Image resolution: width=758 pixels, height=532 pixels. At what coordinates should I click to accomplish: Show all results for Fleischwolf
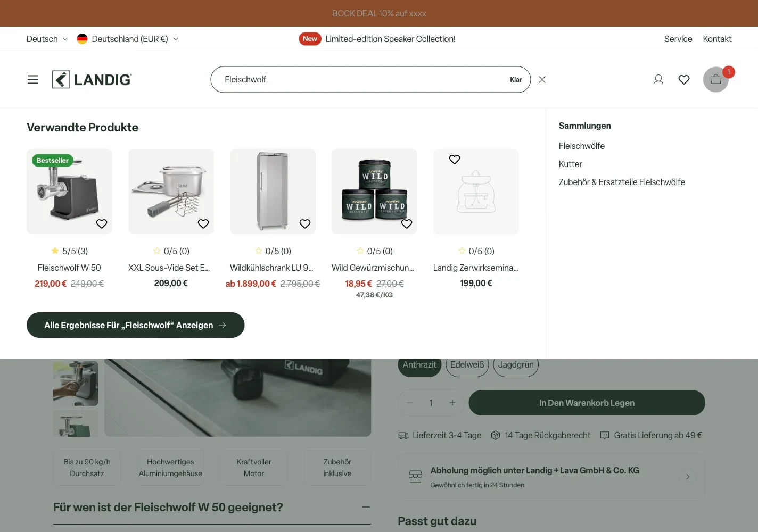click(135, 325)
